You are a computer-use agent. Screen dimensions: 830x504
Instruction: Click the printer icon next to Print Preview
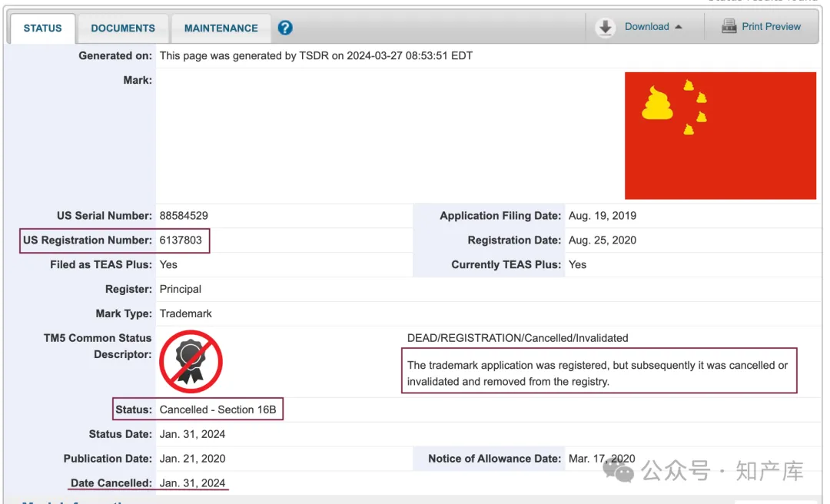pos(729,26)
